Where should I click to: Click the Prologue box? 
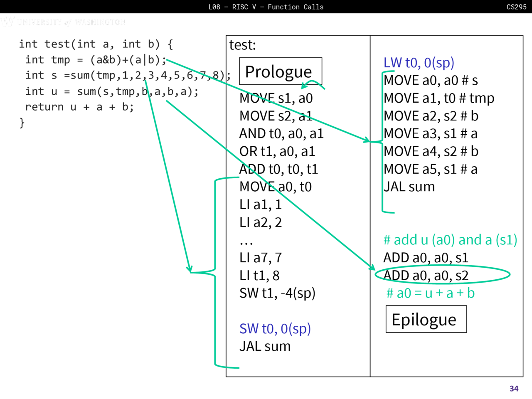[281, 71]
